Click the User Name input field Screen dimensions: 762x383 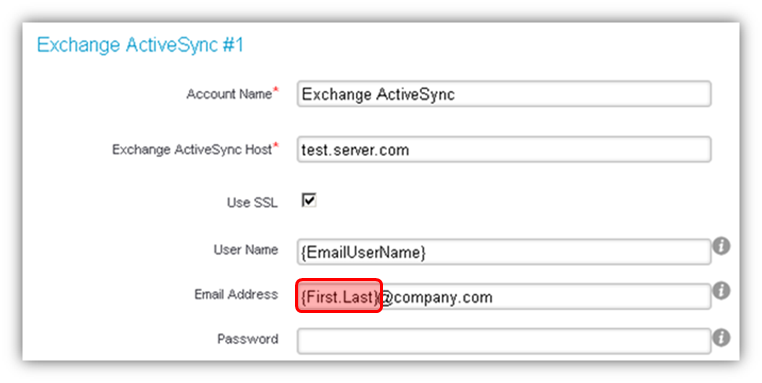[504, 252]
